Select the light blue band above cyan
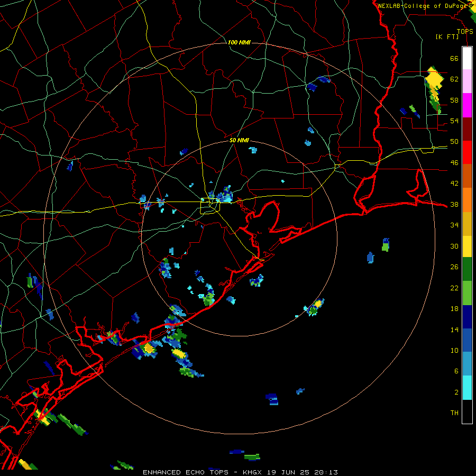The width and height of the screenshot is (476, 476). point(467,364)
